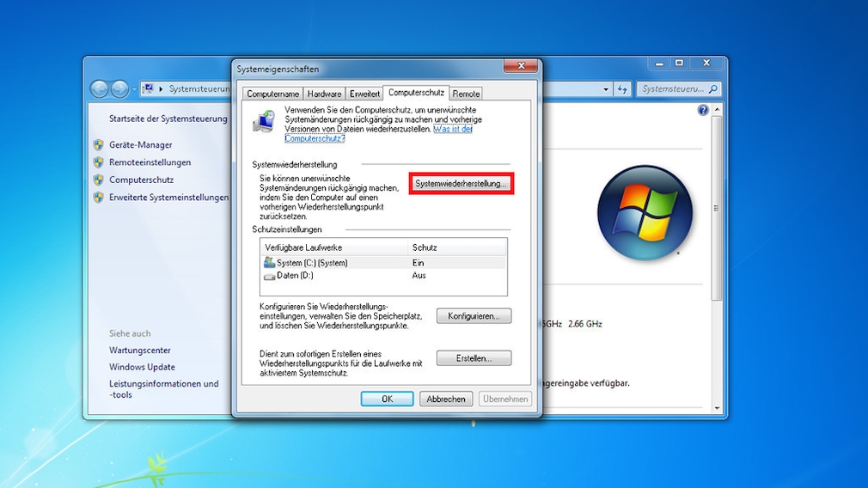Viewport: 868px width, 488px height.
Task: Click the forward arrow in Systemsteuerung window
Action: tap(119, 88)
